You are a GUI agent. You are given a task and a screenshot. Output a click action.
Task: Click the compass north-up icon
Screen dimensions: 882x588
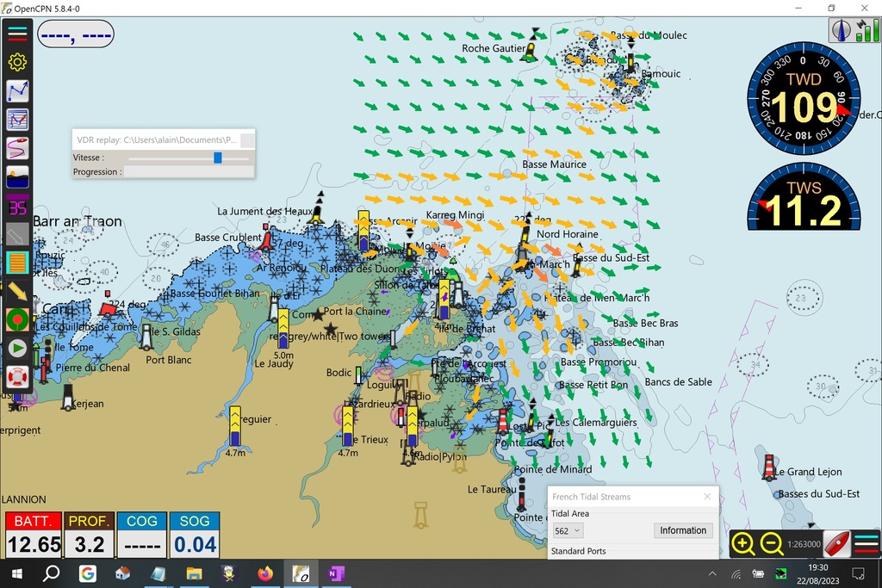click(842, 30)
